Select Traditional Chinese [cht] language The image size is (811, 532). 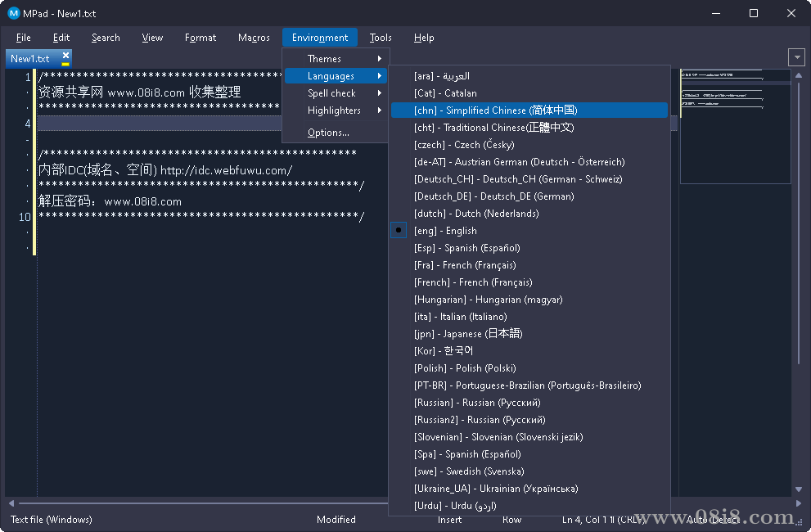[x=529, y=128]
